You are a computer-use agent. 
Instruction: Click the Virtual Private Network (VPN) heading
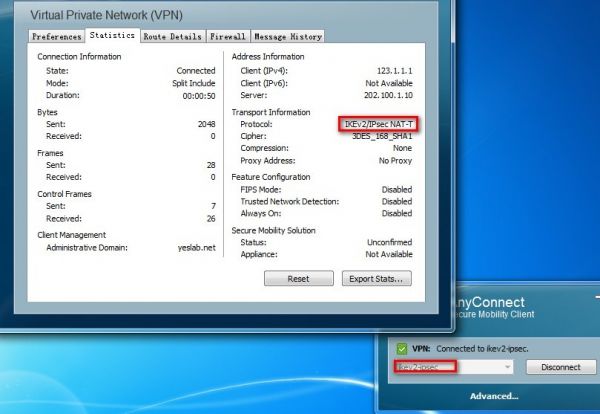[106, 15]
